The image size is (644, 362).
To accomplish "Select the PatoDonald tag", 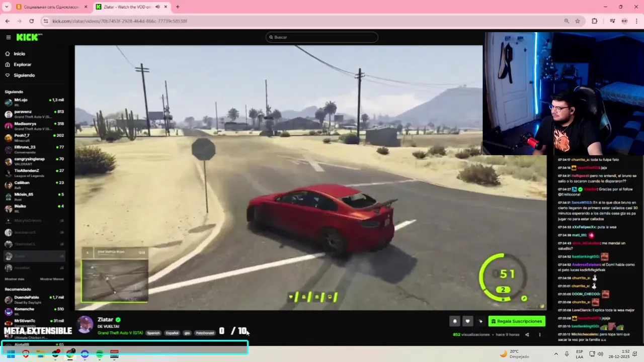I will (205, 333).
